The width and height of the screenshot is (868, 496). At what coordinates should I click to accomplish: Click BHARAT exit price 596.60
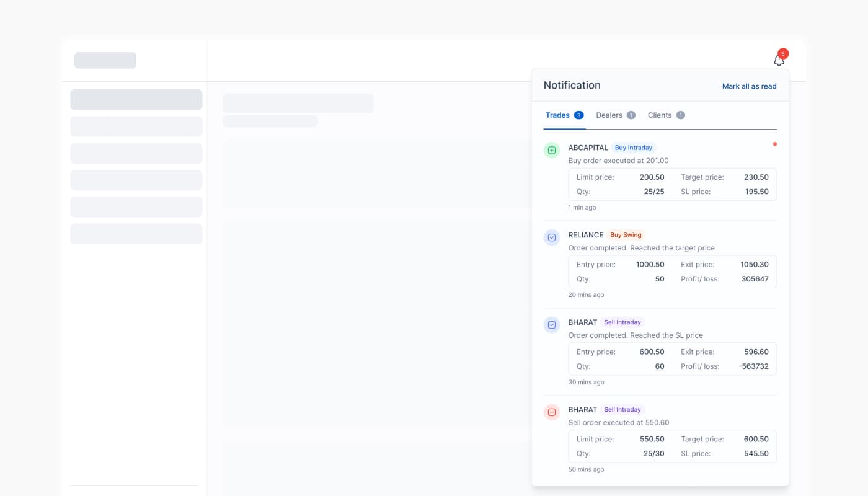(756, 352)
